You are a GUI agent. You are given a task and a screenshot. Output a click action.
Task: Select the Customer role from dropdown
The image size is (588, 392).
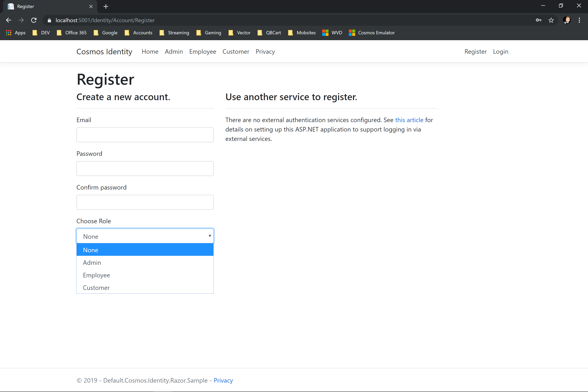coord(96,288)
